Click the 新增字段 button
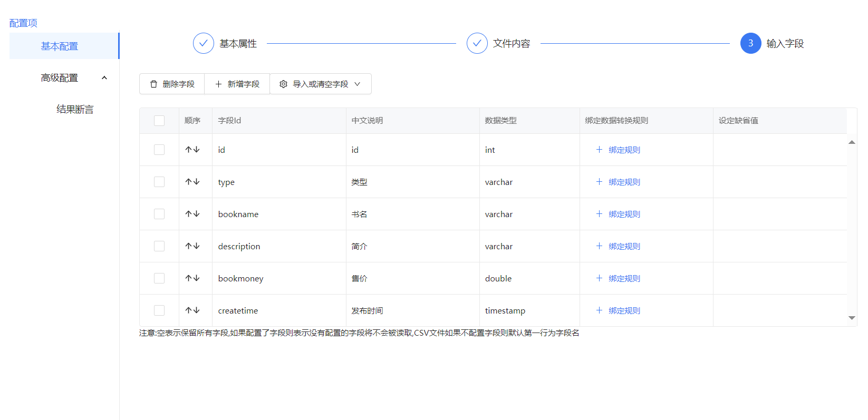The height and width of the screenshot is (420, 868). pos(237,84)
